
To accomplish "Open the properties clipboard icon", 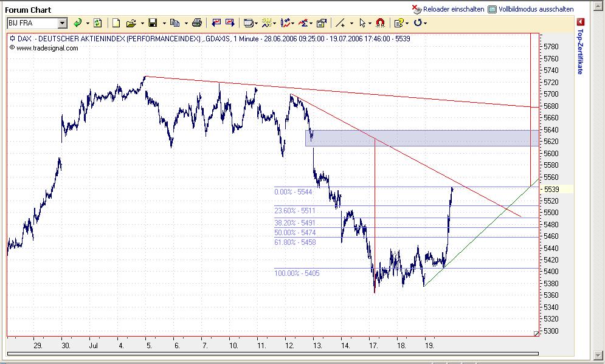I will click(322, 23).
